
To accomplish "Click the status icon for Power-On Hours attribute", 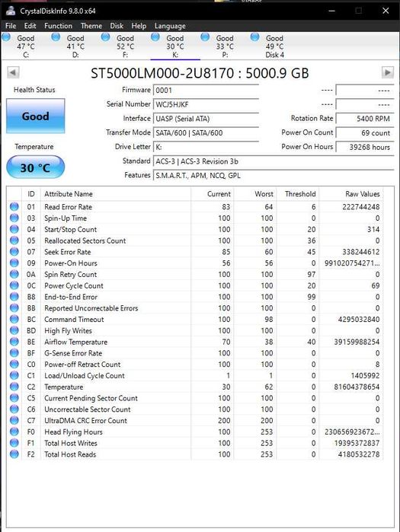I will (x=14, y=263).
